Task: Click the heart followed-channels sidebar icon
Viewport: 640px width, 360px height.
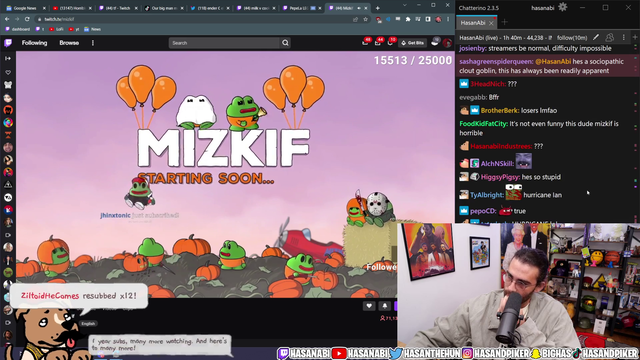Action: (8, 72)
